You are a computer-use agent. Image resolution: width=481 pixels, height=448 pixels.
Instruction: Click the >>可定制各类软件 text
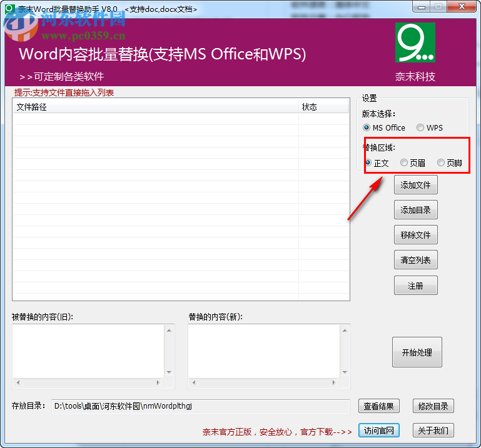(62, 76)
